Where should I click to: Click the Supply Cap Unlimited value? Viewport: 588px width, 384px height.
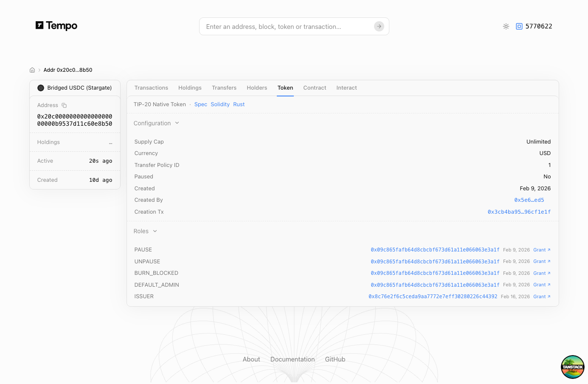tap(538, 142)
